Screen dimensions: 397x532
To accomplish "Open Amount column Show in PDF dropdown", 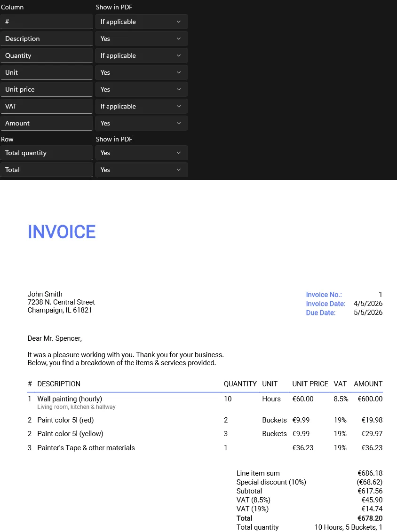I will click(x=141, y=123).
